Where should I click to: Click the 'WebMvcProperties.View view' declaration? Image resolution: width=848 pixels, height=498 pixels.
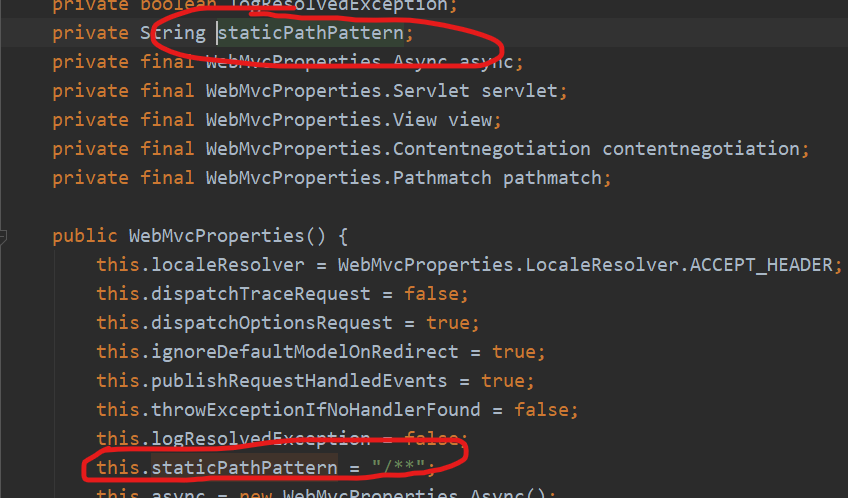tap(353, 120)
